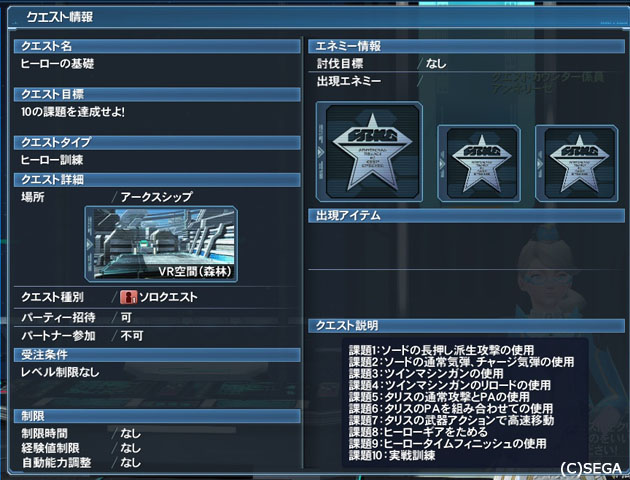
Task: Click the red solo quest person icon
Action: pos(129,297)
